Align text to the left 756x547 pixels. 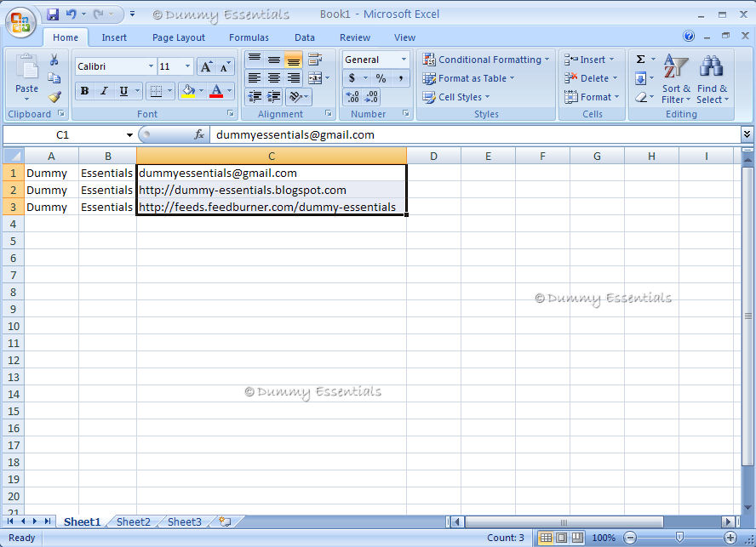[255, 78]
